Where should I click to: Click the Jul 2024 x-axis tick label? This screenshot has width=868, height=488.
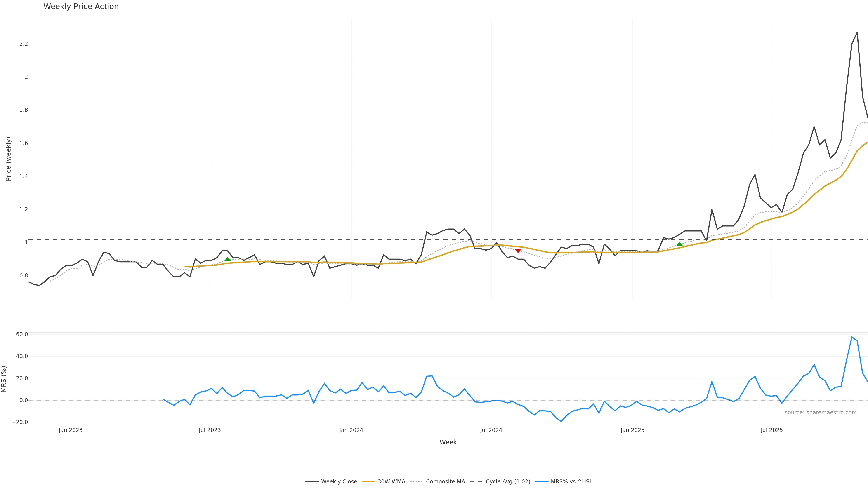pos(491,430)
